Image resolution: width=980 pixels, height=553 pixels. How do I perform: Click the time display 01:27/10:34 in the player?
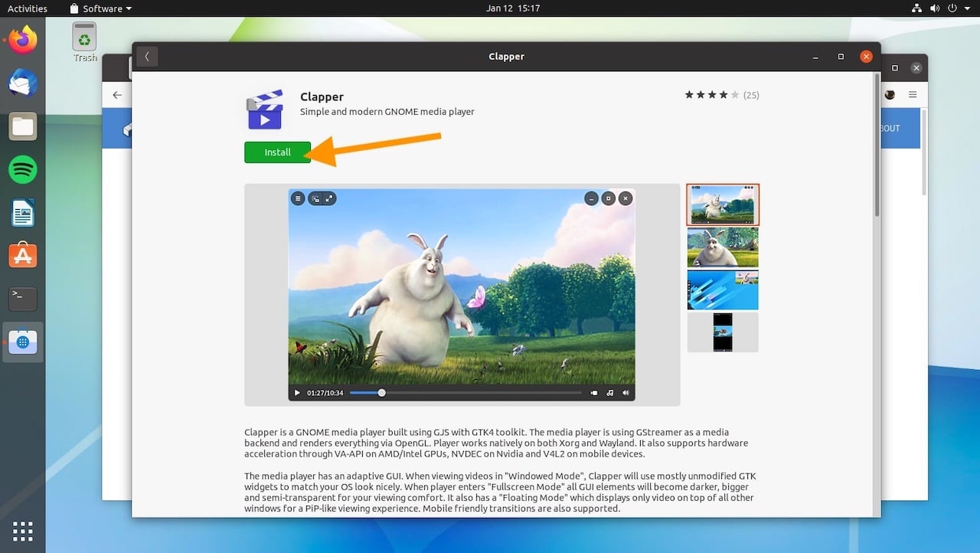(325, 393)
